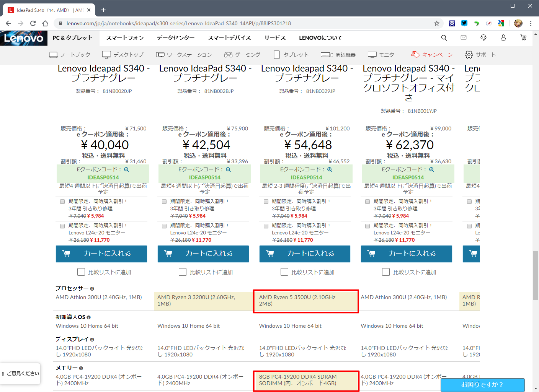Click product title above 製品番号 81NB0029JP
Viewport: 539px width, 392px height.
tap(307, 73)
